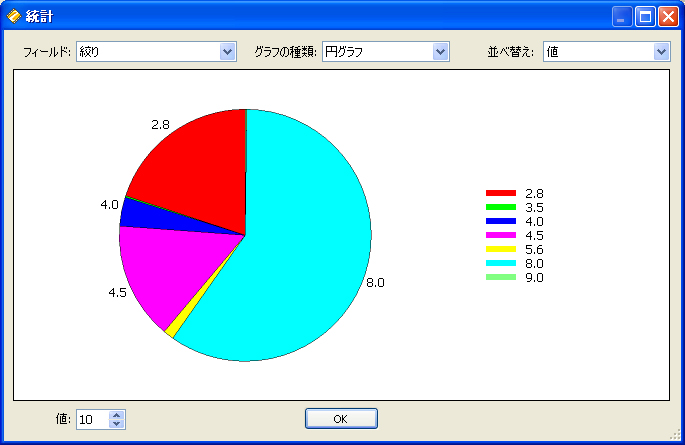Click the 5.6 legend text
This screenshot has height=445, width=685.
tap(534, 249)
